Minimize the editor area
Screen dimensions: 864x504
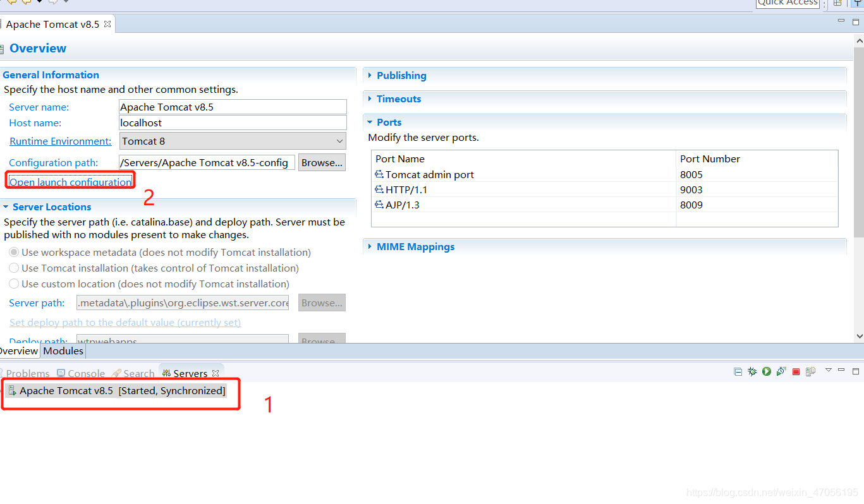(x=841, y=21)
